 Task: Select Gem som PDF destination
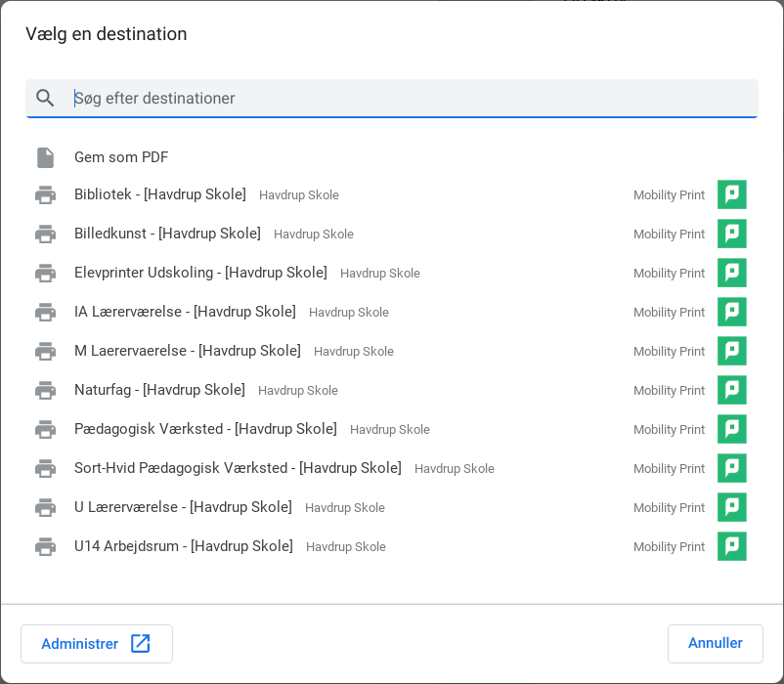click(x=121, y=157)
